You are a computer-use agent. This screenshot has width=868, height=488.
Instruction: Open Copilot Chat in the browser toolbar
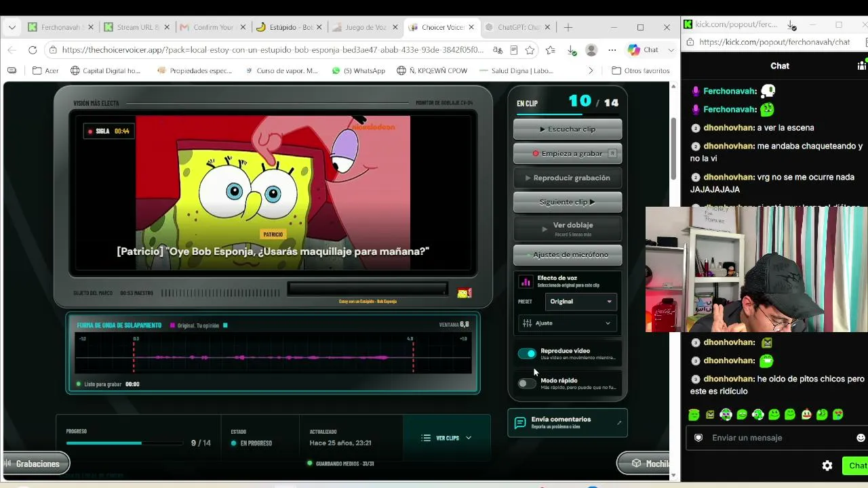pos(642,49)
